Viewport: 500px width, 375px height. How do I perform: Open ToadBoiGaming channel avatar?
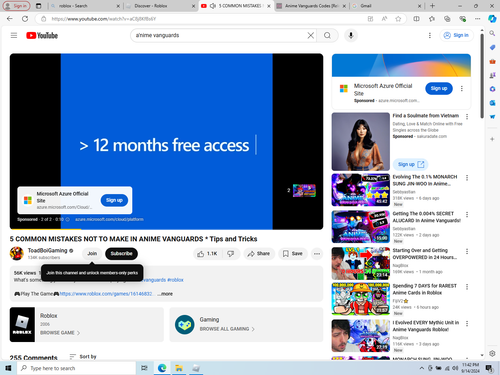[17, 254]
